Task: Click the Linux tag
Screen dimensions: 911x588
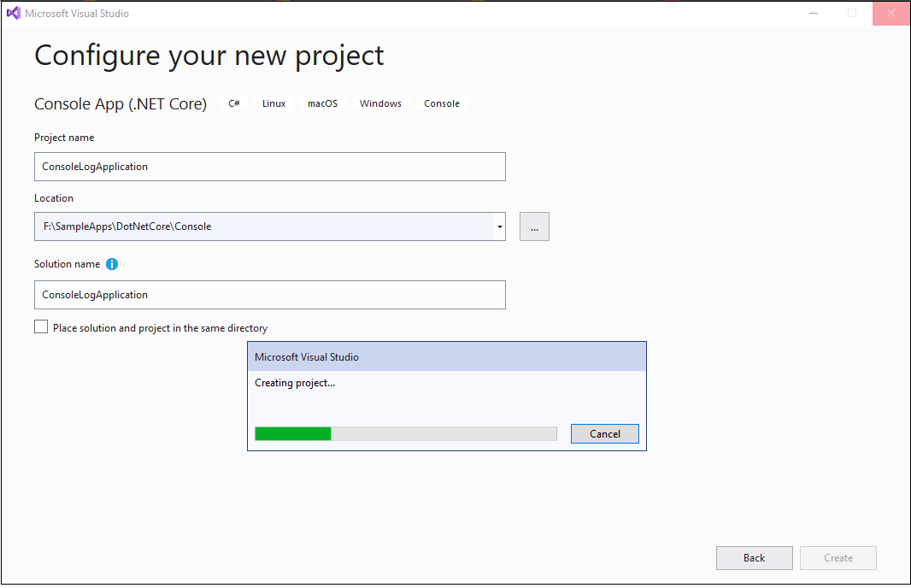Action: click(x=273, y=103)
